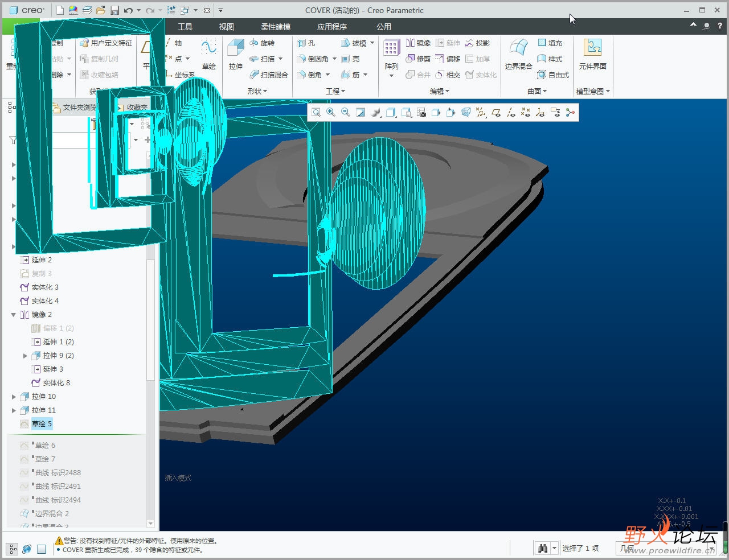Open the 应用程序 (Applications) tab
Image resolution: width=729 pixels, height=560 pixels.
pyautogui.click(x=332, y=27)
